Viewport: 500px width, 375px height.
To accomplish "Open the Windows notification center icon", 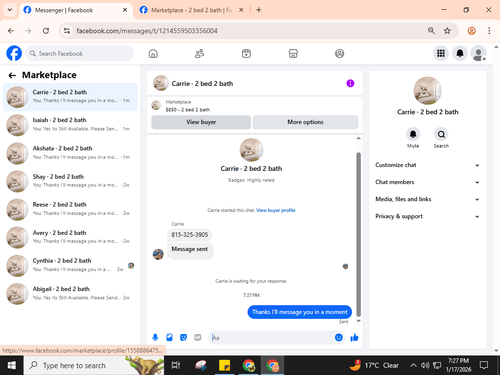I will click(484, 365).
